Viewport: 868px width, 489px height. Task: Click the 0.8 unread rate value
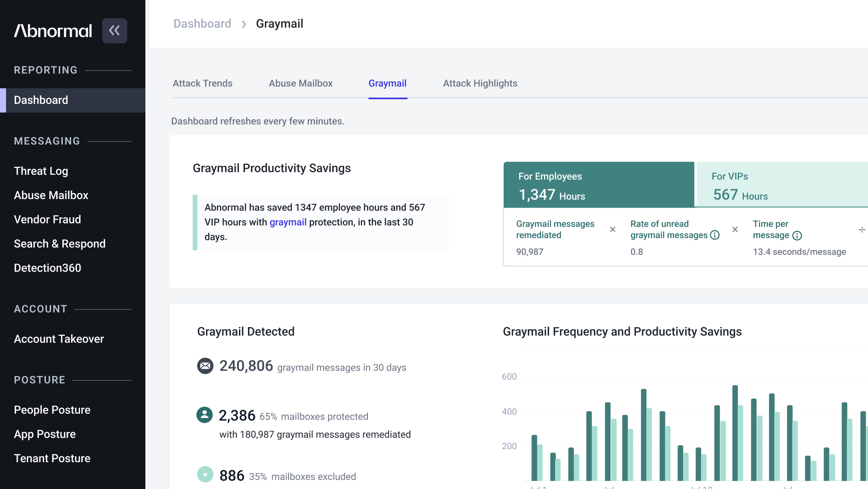pyautogui.click(x=637, y=252)
